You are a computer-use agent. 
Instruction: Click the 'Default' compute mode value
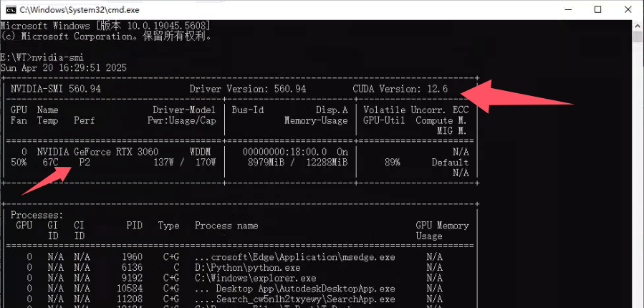[x=450, y=162]
